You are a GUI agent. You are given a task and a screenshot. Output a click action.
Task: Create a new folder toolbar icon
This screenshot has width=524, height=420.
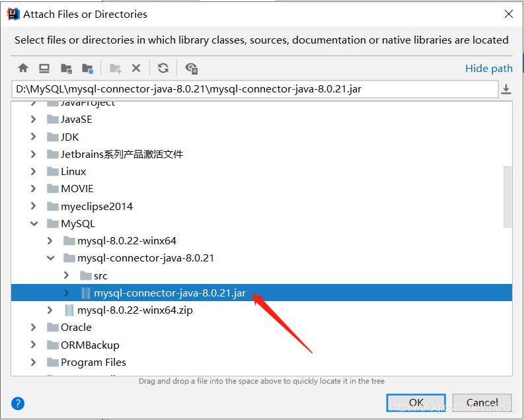click(116, 69)
